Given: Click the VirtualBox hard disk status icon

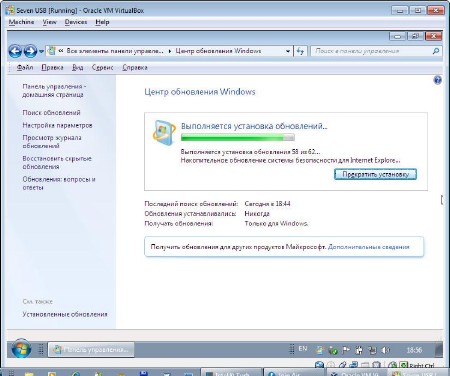Looking at the screenshot, I should coord(319,365).
